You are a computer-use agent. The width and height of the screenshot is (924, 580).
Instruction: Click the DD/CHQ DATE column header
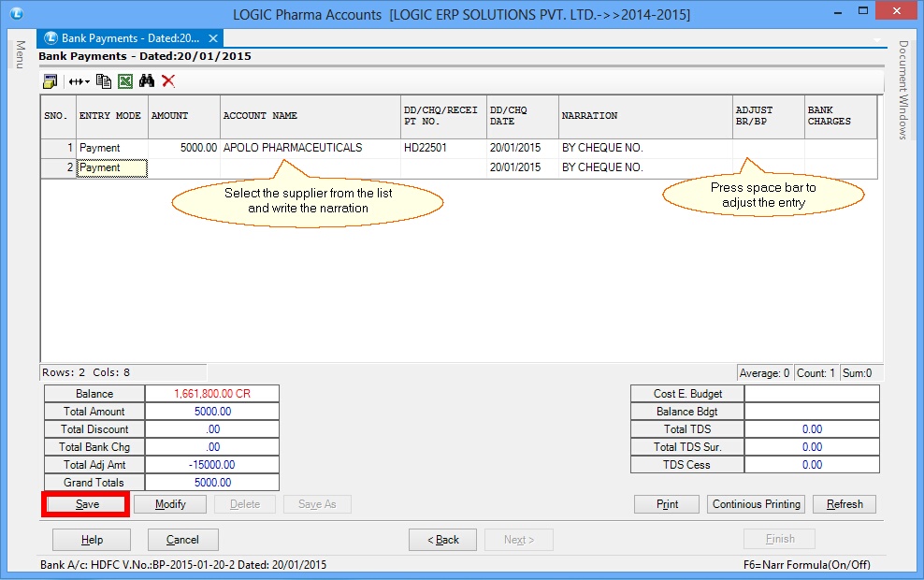click(x=523, y=117)
